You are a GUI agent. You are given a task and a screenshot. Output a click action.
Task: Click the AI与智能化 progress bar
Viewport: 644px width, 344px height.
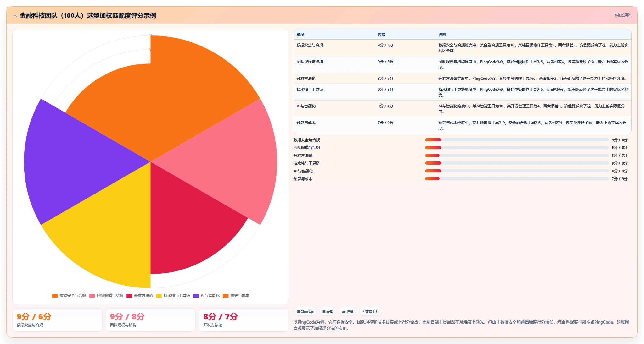click(x=517, y=171)
